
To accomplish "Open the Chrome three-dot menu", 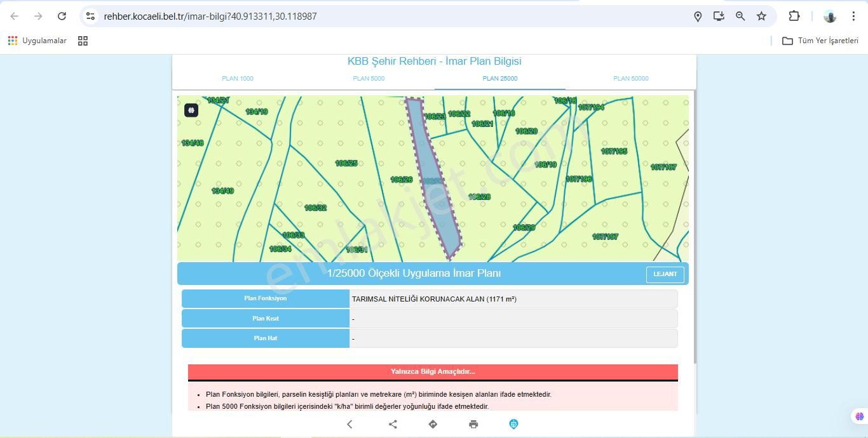I will coord(853,17).
